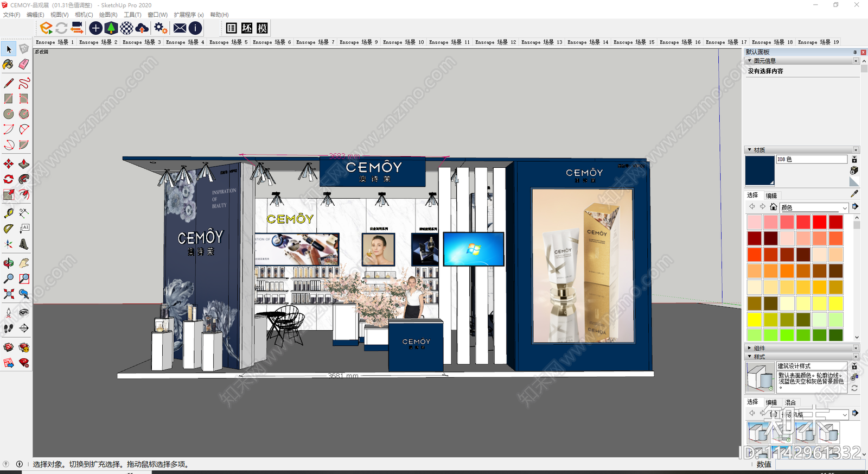Switch to scene tab Enscape 场景 10
Image resolution: width=868 pixels, height=474 pixels.
[404, 42]
